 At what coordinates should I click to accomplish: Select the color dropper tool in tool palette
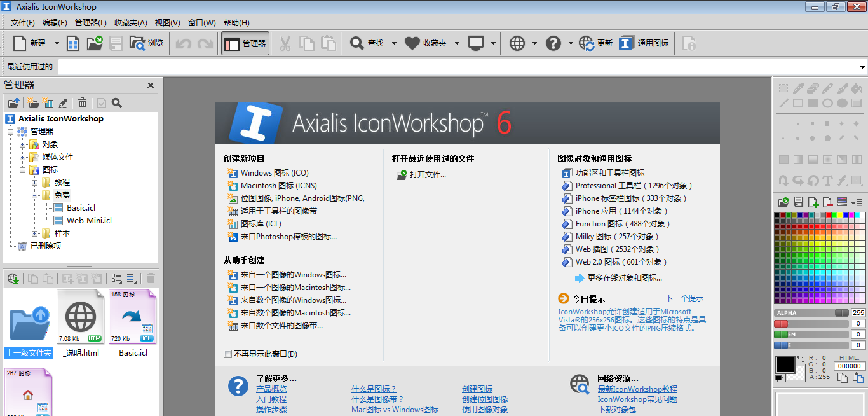click(799, 88)
